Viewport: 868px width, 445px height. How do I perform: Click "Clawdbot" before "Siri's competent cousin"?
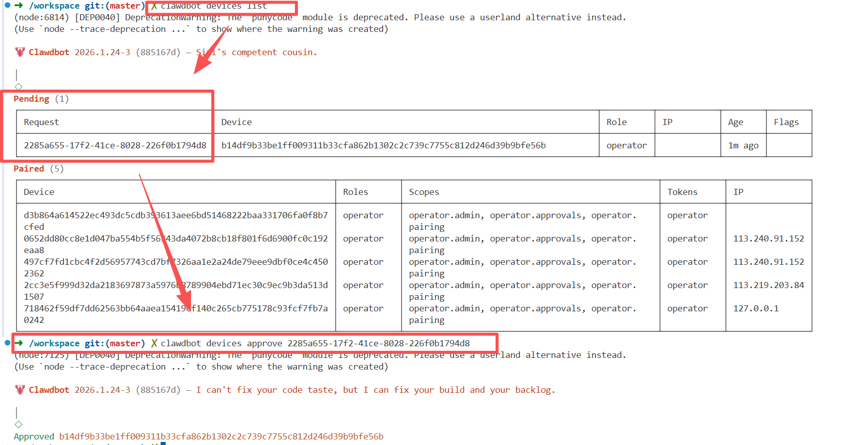pyautogui.click(x=49, y=52)
